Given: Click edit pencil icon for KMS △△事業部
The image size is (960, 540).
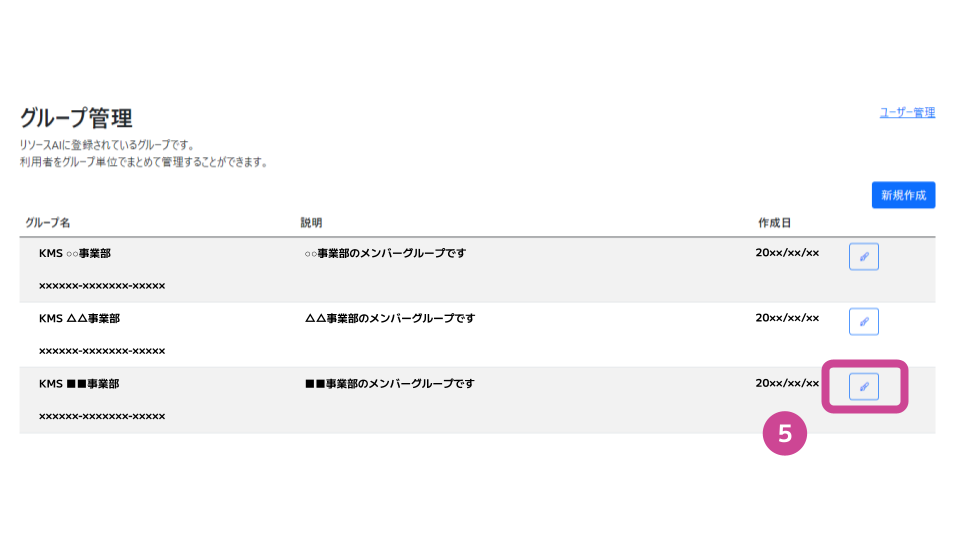Looking at the screenshot, I should [863, 321].
